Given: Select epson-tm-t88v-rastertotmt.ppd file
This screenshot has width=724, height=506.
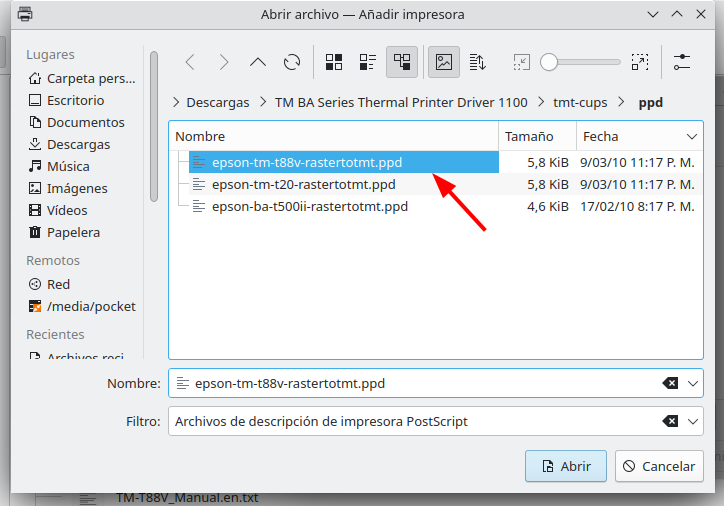Looking at the screenshot, I should pyautogui.click(x=344, y=163).
